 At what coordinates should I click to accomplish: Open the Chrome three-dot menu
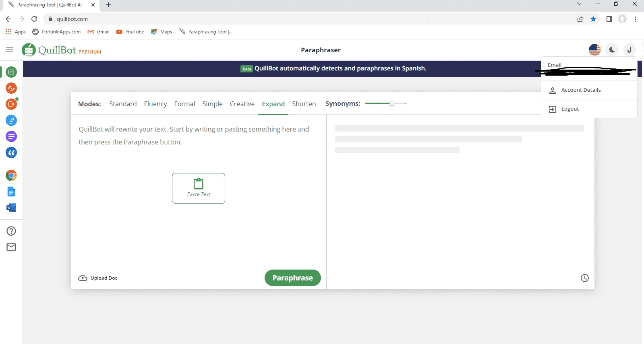click(635, 19)
